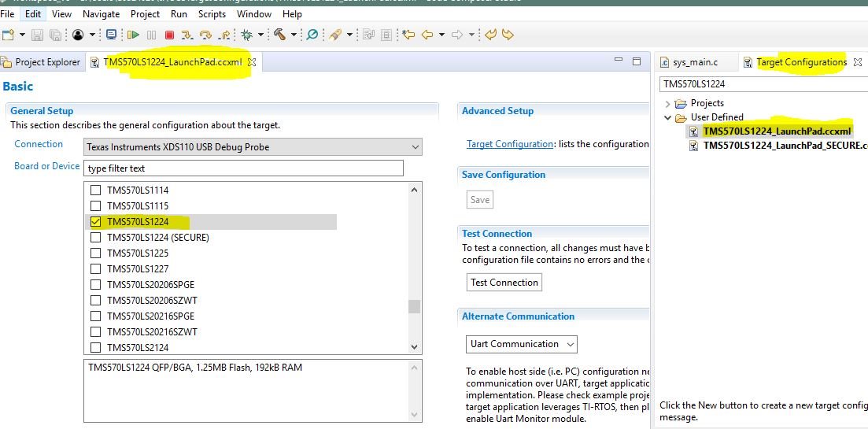Click the green Debug bug icon
This screenshot has height=429, width=868.
click(247, 35)
